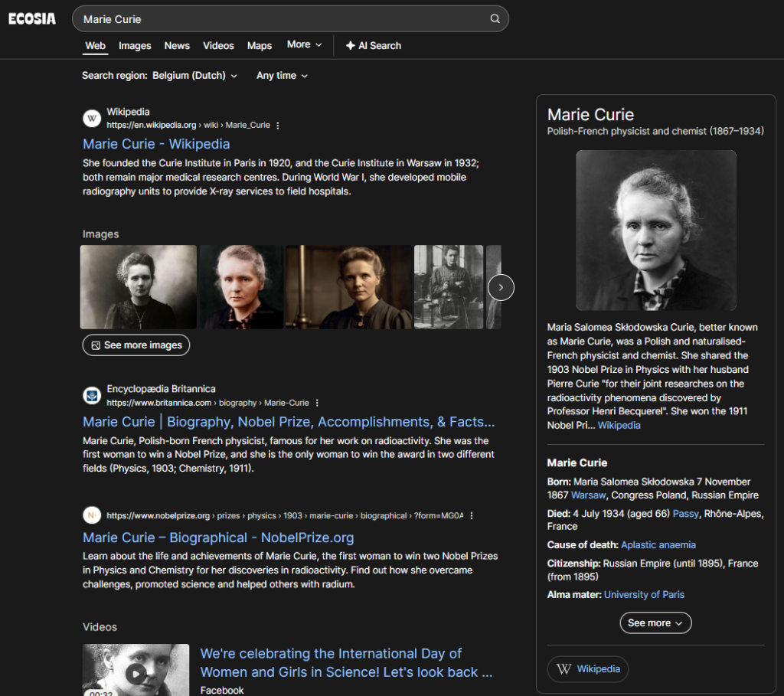Open the three-dot menu on the NobelPrize result

tap(471, 515)
